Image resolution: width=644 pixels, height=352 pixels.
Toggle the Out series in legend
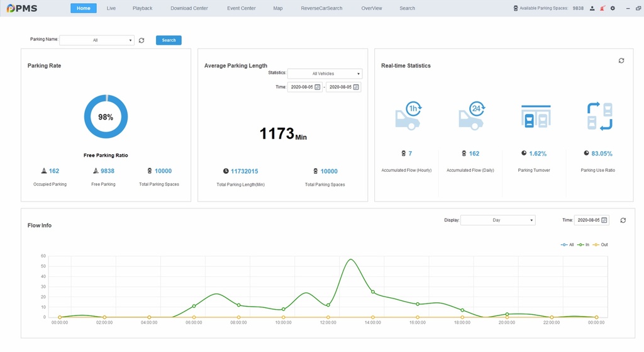[x=600, y=244]
